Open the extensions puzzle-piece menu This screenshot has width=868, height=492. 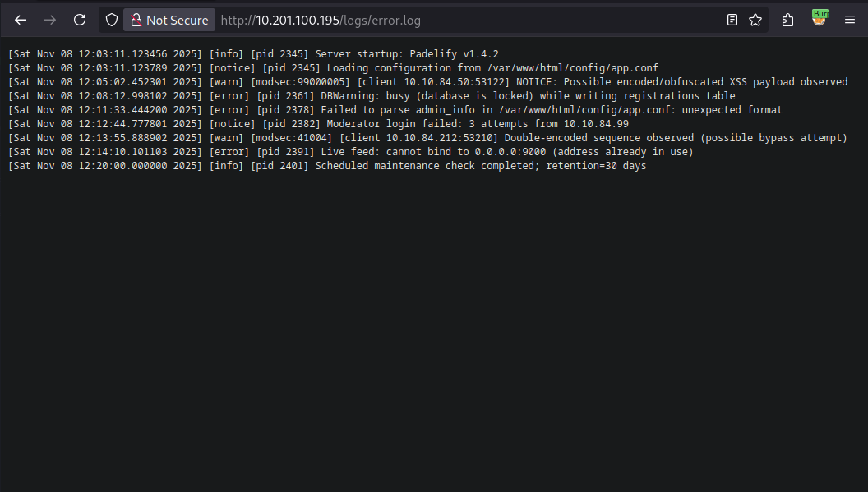[788, 21]
